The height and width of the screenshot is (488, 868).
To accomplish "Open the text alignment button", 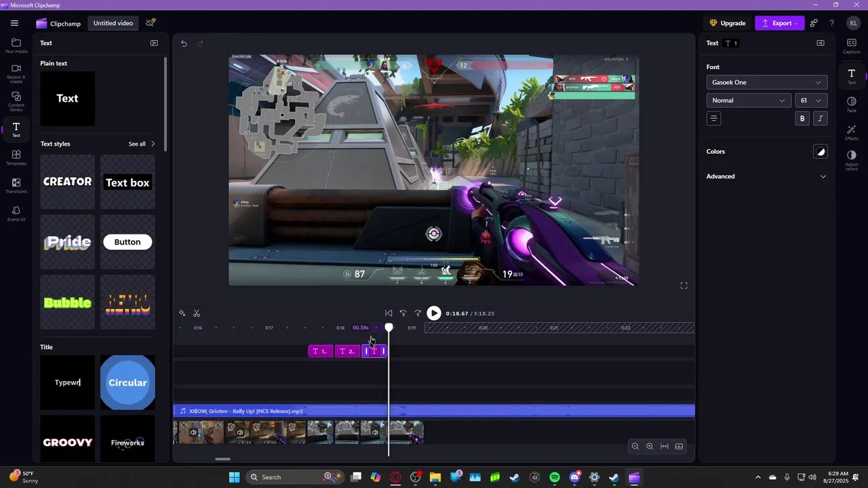I will (x=713, y=119).
